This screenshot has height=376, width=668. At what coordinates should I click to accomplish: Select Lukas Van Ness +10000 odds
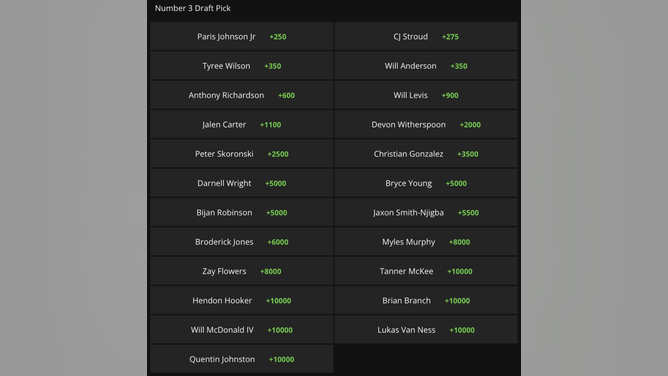426,330
